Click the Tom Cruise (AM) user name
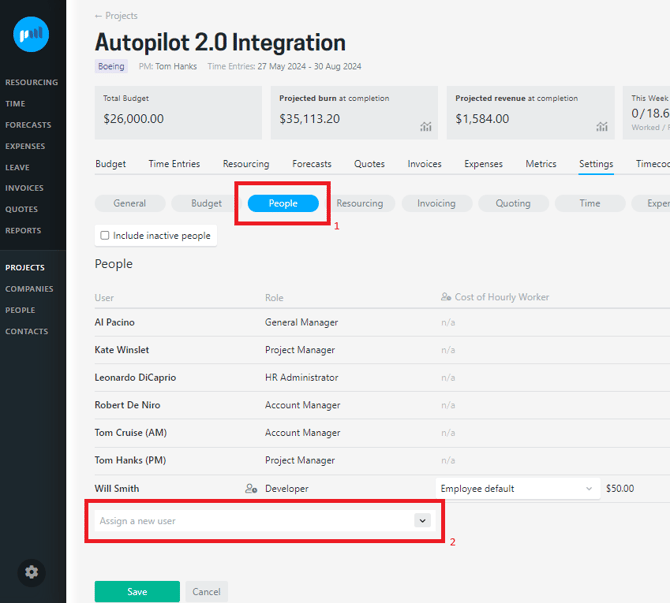Image resolution: width=670 pixels, height=603 pixels. click(131, 433)
